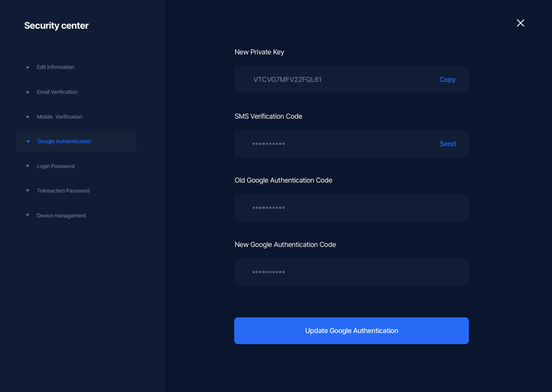Switch to Login Password settings
This screenshot has height=392, width=552.
[x=56, y=166]
